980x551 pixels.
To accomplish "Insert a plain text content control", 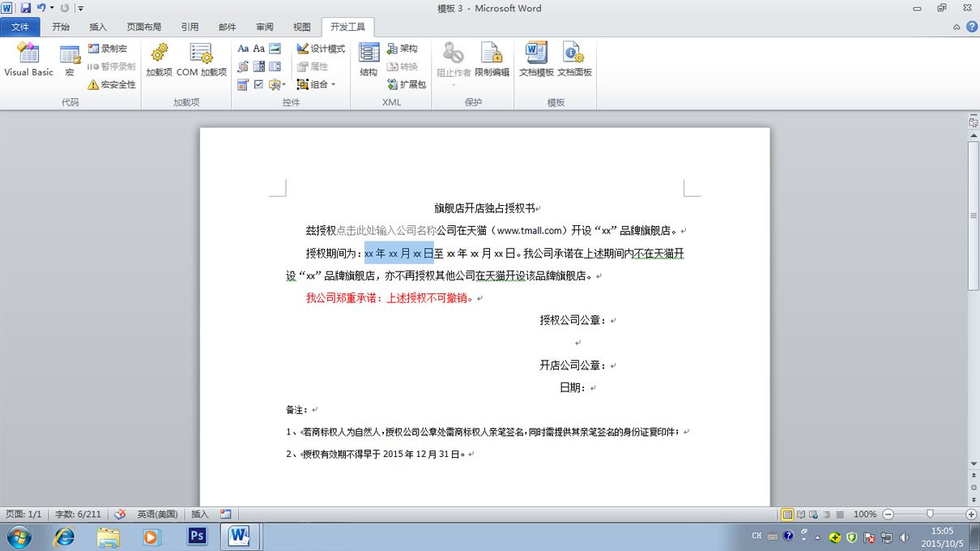I will (259, 49).
